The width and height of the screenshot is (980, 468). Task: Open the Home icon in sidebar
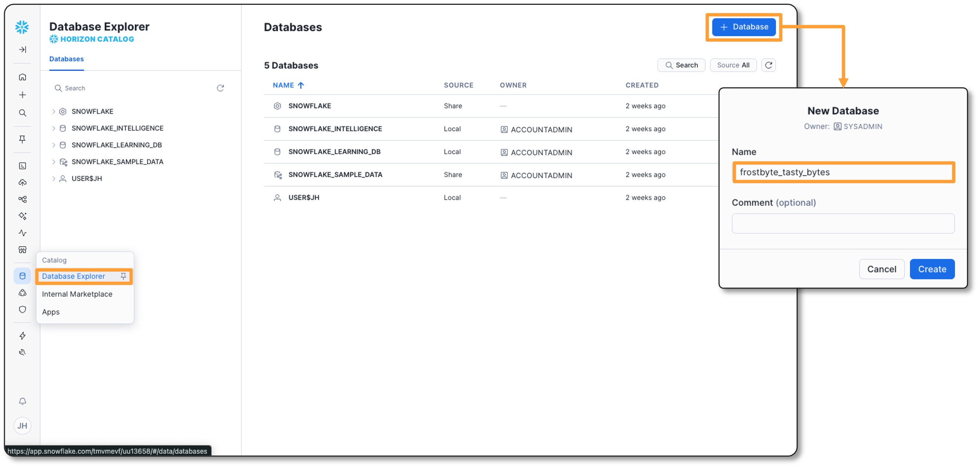click(22, 77)
